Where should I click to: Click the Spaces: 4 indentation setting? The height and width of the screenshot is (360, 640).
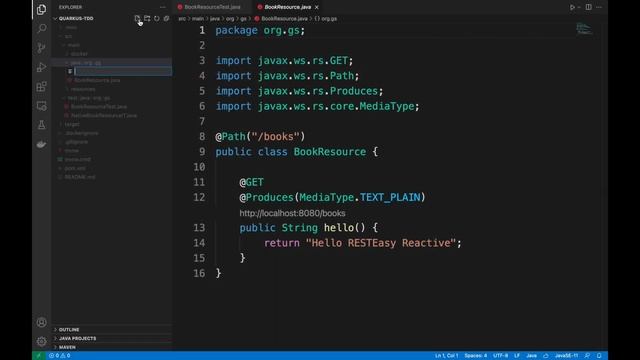476,356
